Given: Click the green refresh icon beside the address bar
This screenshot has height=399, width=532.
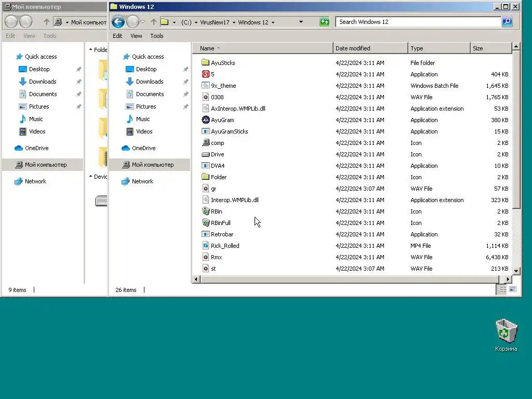Looking at the screenshot, I should 325,22.
